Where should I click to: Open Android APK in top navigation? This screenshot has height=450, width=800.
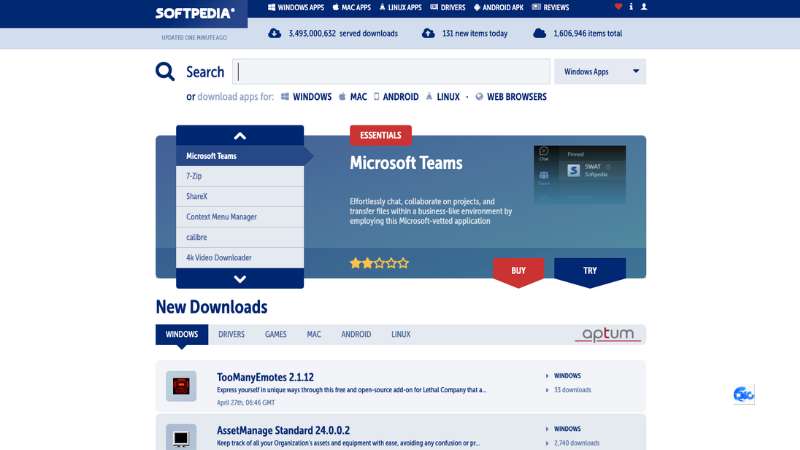498,8
